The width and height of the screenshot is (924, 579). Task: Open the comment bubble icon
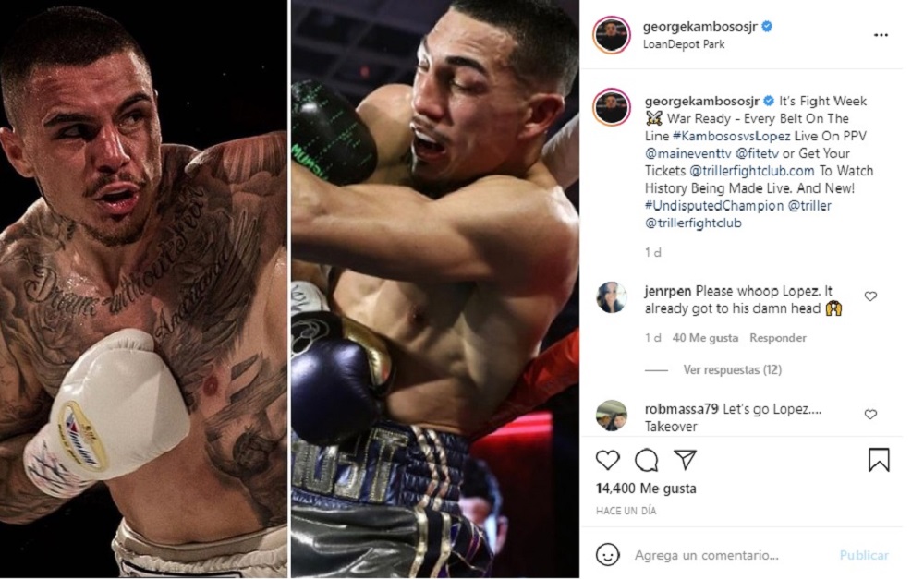click(x=647, y=460)
